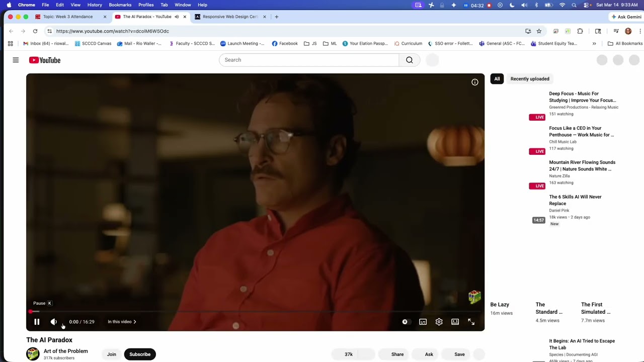Open the View menu

click(75, 5)
